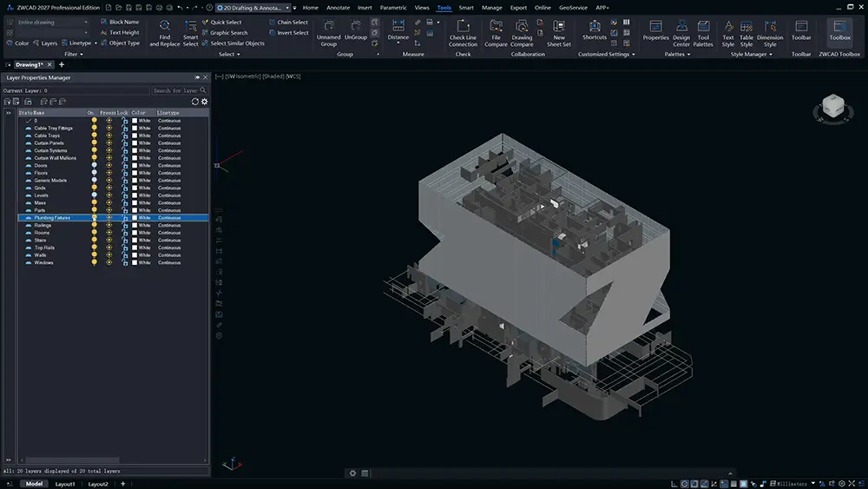Image resolution: width=868 pixels, height=489 pixels.
Task: Refresh the layer list
Action: coord(194,102)
